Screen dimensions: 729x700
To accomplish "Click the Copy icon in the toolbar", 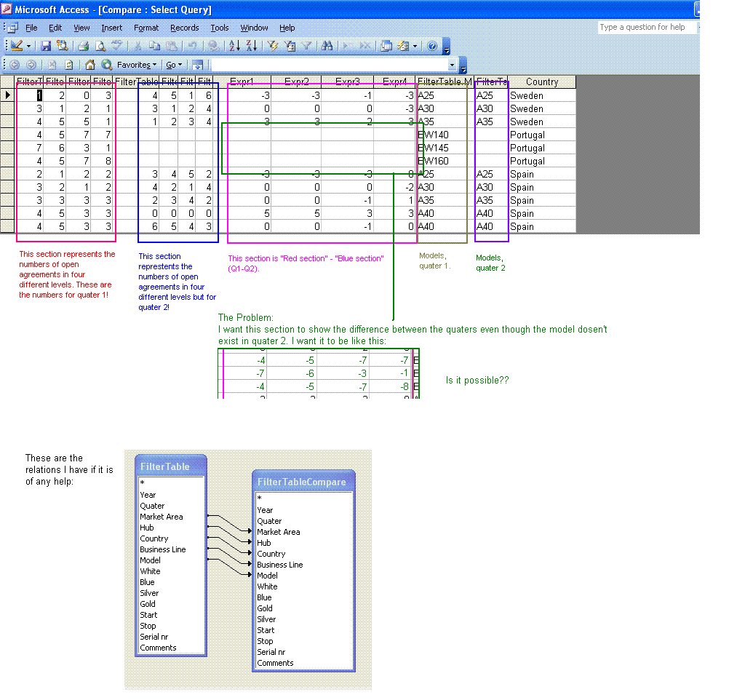I will 154,46.
